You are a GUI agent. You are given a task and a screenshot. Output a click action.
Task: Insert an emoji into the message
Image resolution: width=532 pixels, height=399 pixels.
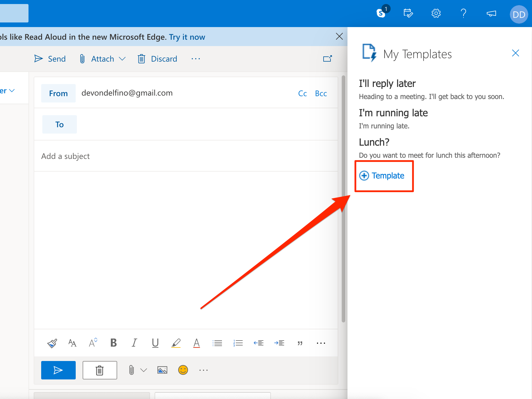(183, 370)
